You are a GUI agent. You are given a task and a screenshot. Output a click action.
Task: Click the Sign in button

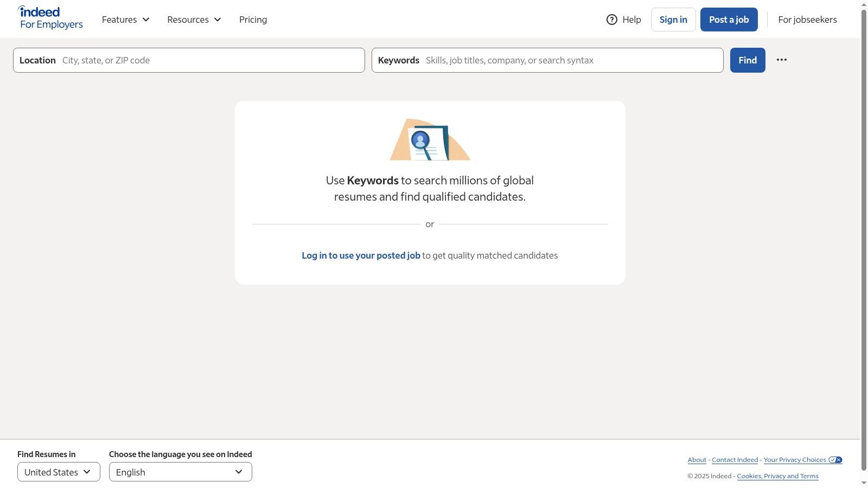(x=673, y=20)
